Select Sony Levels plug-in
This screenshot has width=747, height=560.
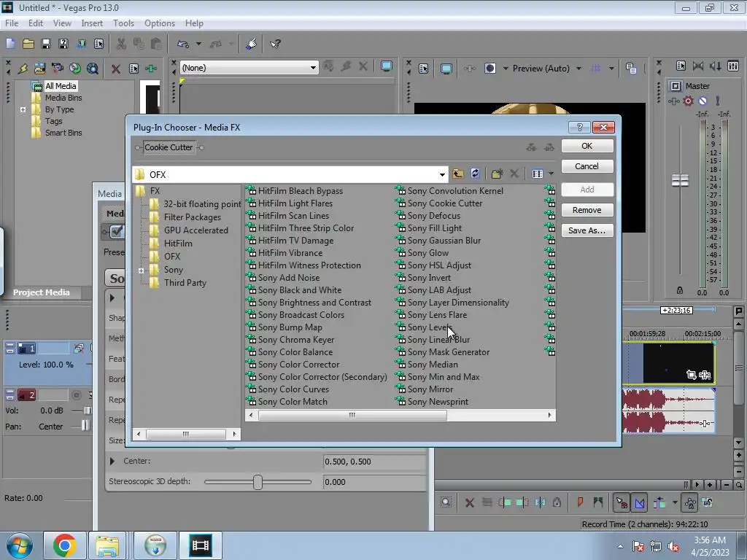430,327
